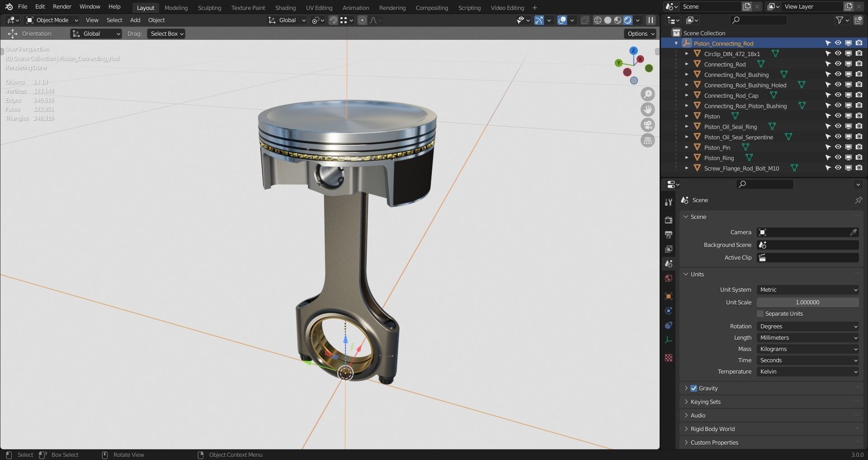Screen dimensions: 868x460
Task: Collapse the Piston_Connecting_Rod collection
Action: click(676, 43)
